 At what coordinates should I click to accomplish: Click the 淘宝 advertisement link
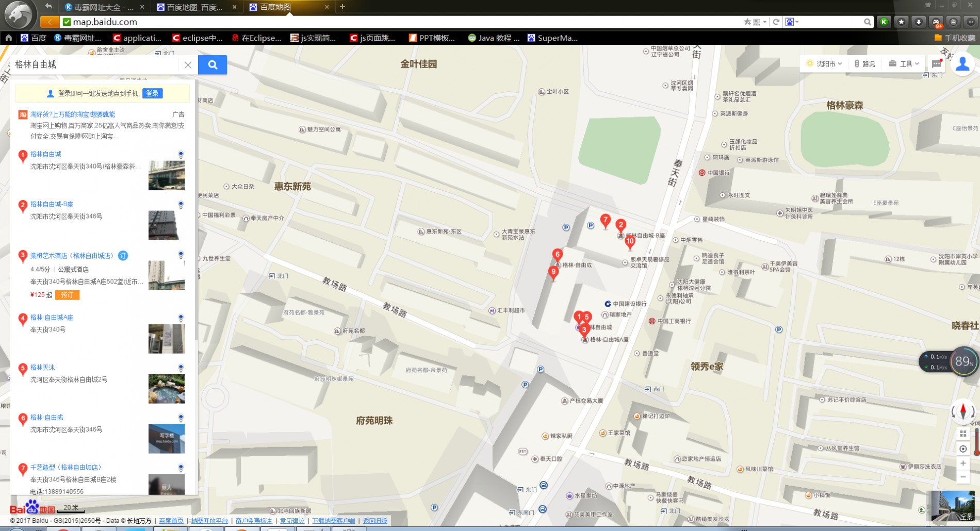coord(72,114)
